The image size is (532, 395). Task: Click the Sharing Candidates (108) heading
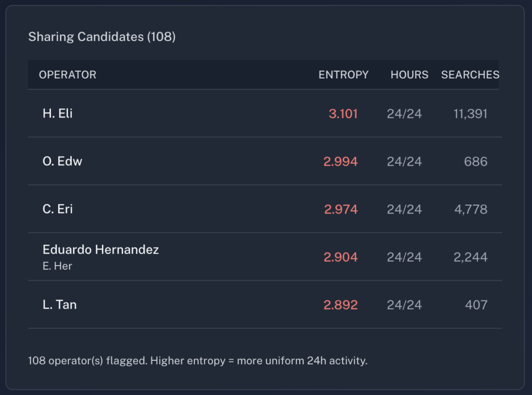coord(102,37)
